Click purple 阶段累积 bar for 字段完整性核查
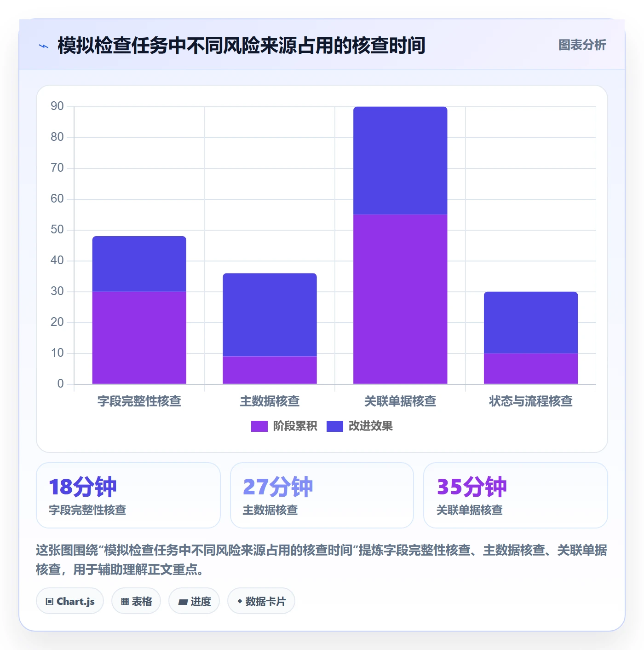Viewport: 644px width, 650px height. click(x=139, y=338)
